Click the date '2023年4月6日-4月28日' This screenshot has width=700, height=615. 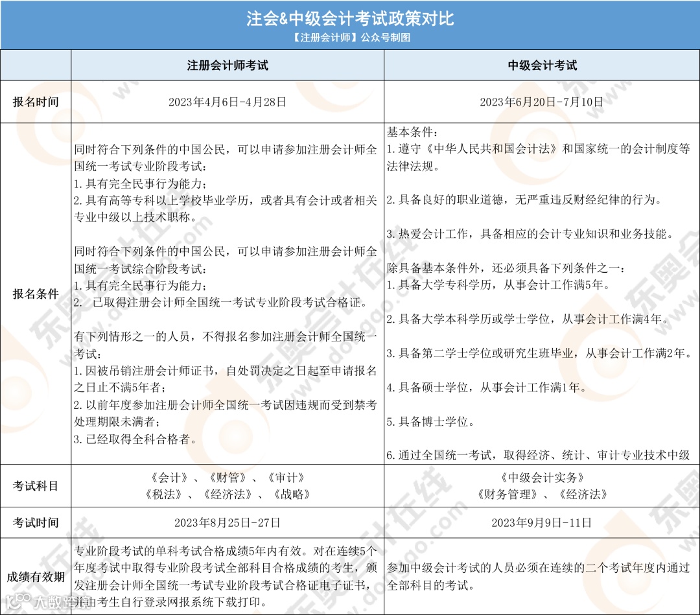pyautogui.click(x=227, y=102)
